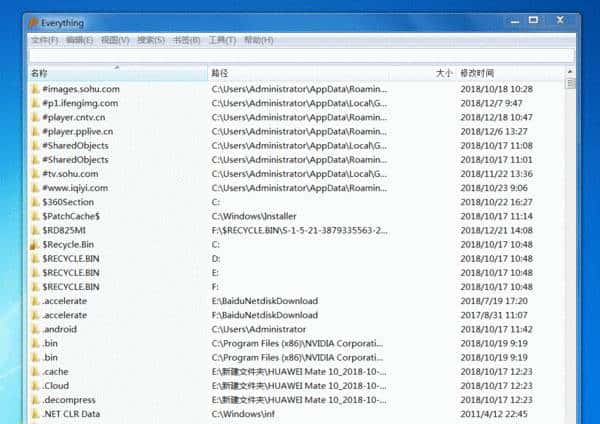
Task: Open the 工具(T) menu
Action: 222,40
